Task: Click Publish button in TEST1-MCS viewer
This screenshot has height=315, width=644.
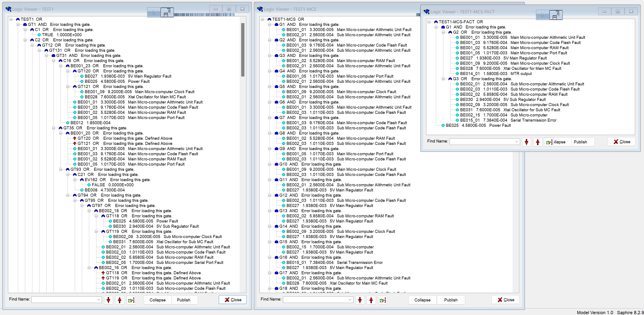Action: click(450, 300)
